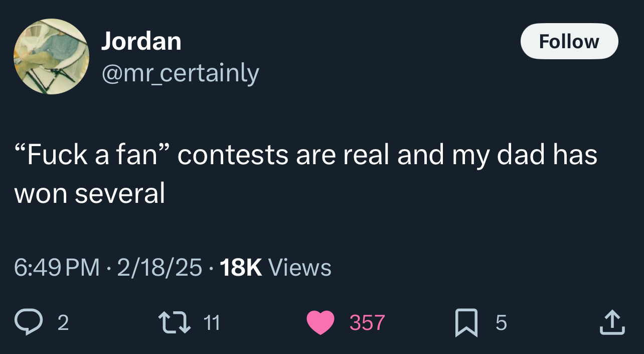Click the reply count 2

point(63,322)
